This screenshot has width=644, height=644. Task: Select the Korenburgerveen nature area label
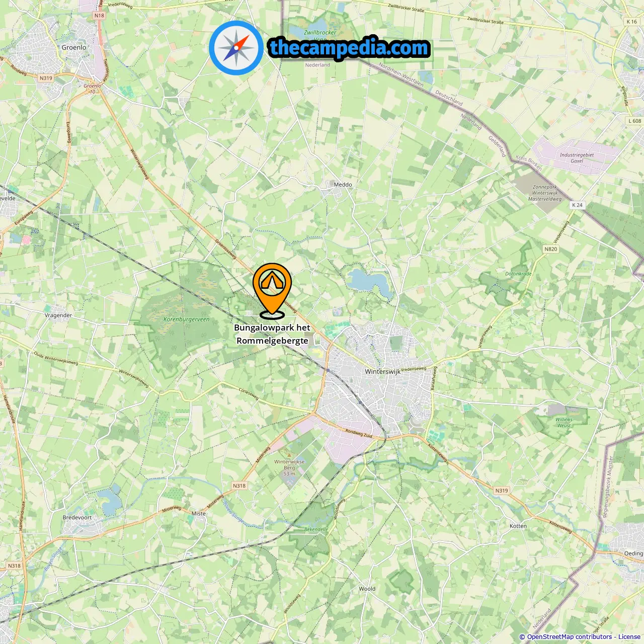(187, 319)
